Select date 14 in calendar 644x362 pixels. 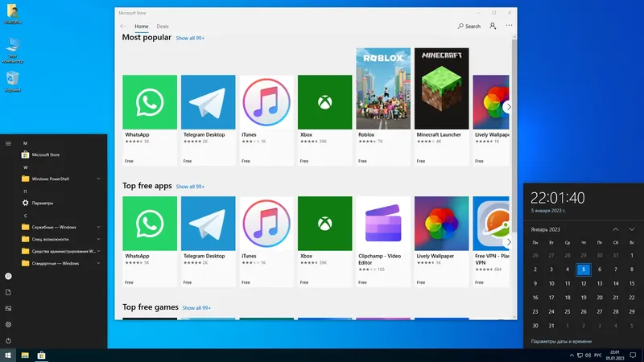[x=616, y=284]
